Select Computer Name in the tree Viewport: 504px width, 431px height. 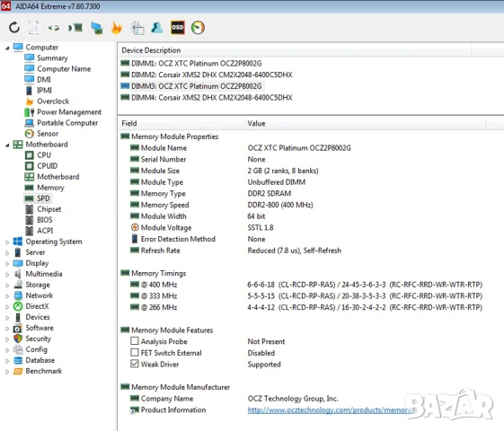click(64, 69)
